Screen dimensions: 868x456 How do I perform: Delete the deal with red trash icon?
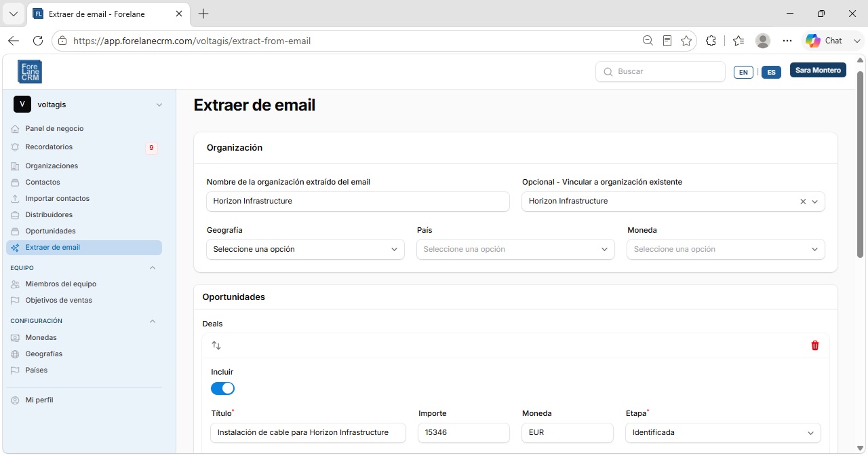point(815,345)
